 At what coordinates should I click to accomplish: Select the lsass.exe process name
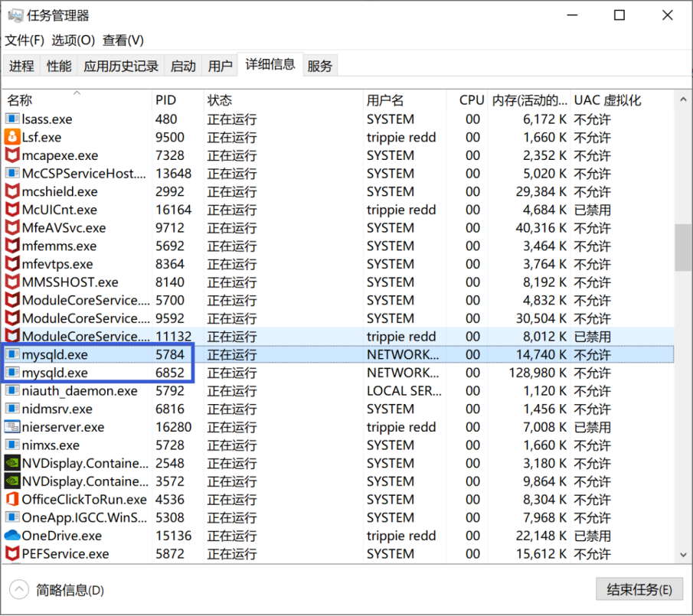[x=47, y=119]
